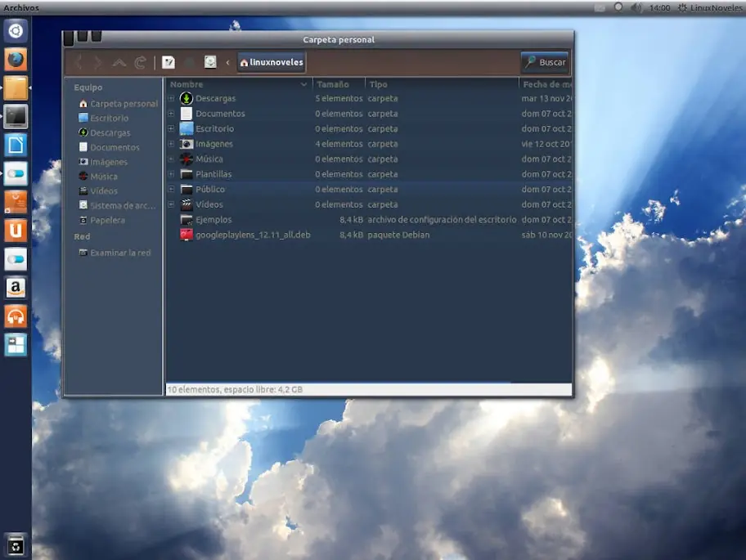Expand the Imágenes folder row

coord(171,144)
